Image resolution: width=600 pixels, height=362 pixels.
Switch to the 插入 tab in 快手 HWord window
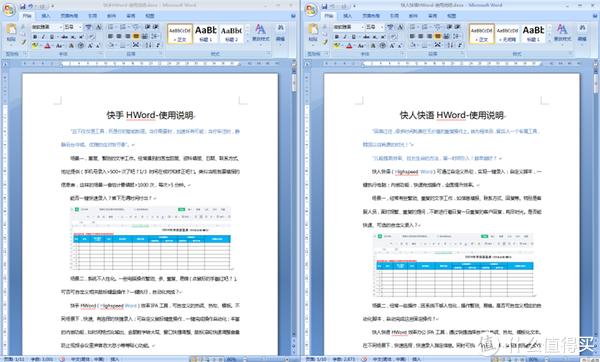point(46,16)
